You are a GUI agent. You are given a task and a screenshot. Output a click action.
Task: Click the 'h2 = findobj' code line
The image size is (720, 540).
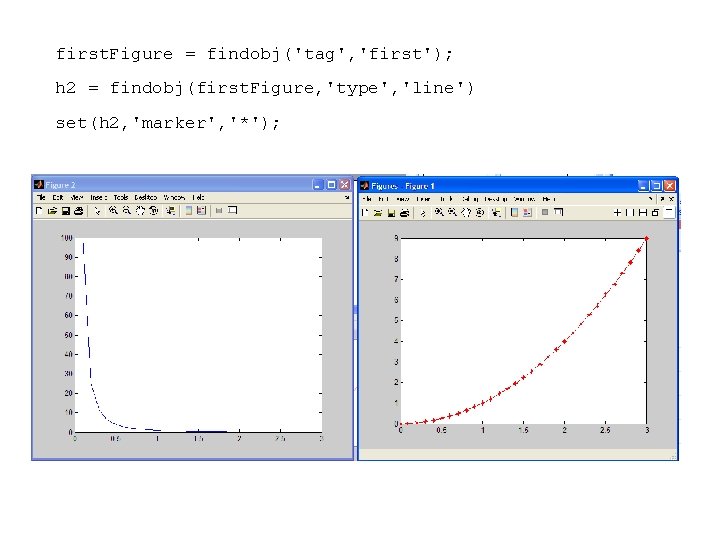pyautogui.click(x=264, y=88)
